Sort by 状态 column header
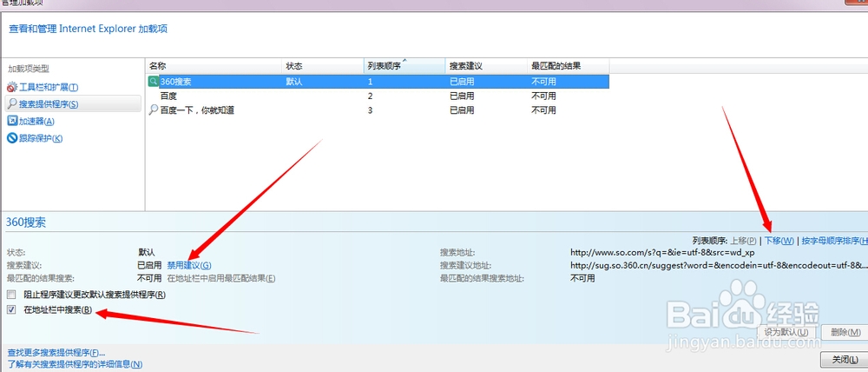Screen dimensions: 868x372 tap(323, 66)
